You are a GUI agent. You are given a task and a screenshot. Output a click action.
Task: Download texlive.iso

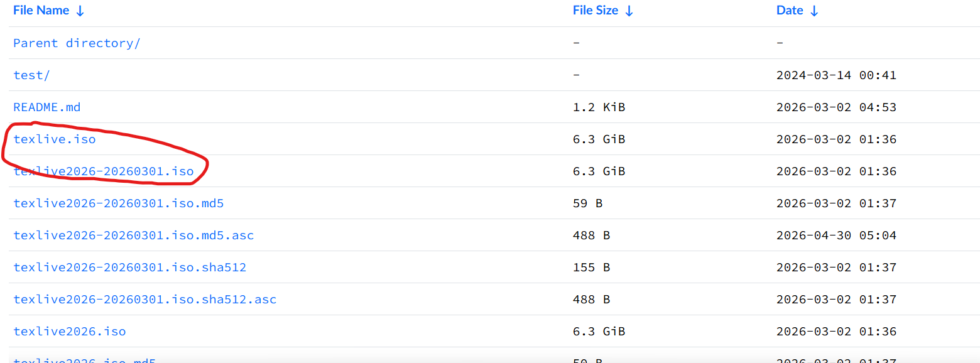tap(55, 139)
